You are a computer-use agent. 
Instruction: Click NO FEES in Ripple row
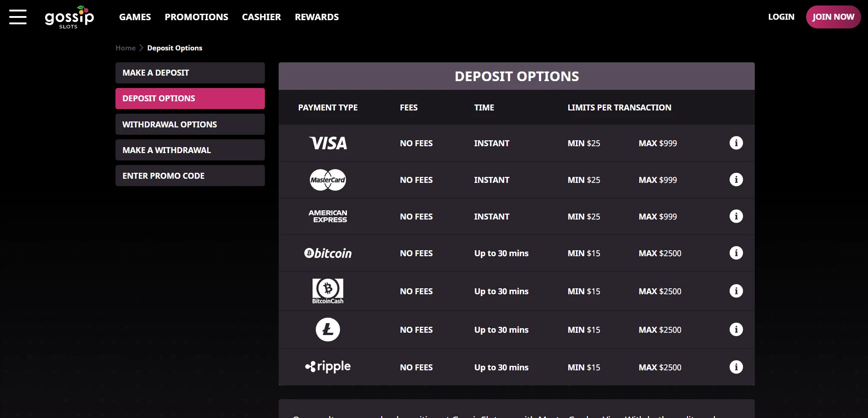416,367
